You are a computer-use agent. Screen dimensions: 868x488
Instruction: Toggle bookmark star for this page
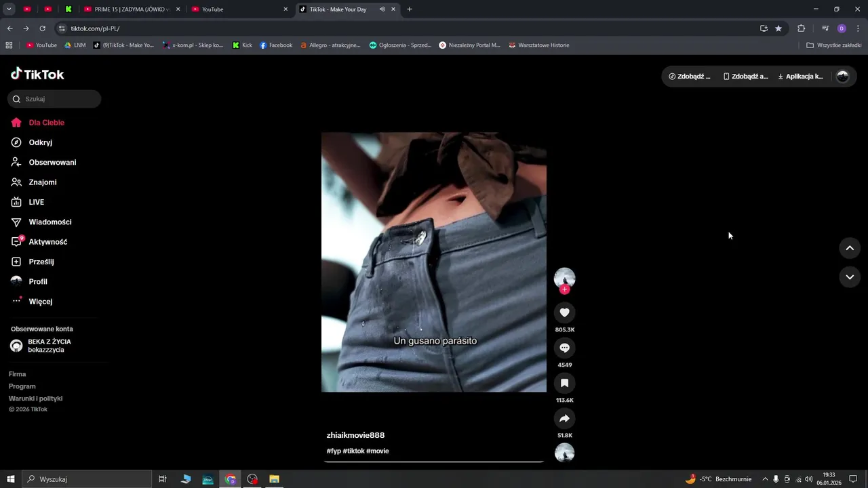click(778, 28)
